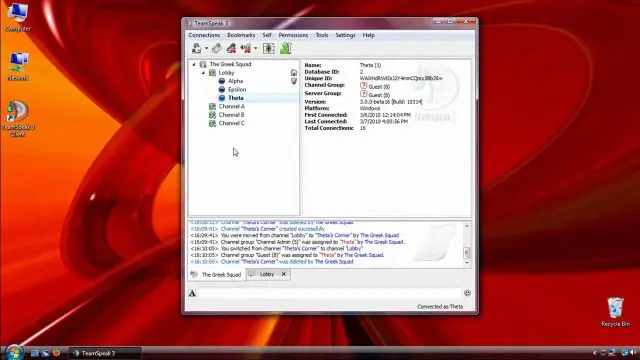Click the Channel B channel icon

pyautogui.click(x=212, y=115)
